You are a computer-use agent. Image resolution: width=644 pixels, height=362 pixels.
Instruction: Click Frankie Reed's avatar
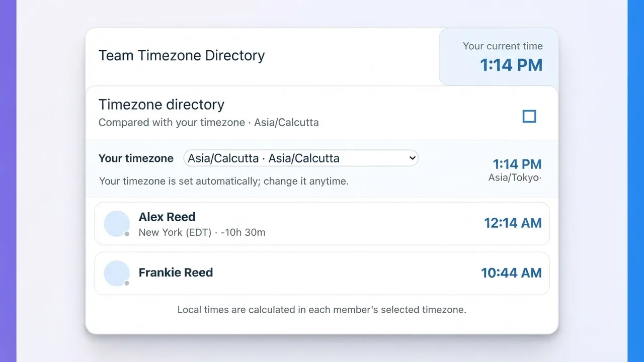pos(117,274)
